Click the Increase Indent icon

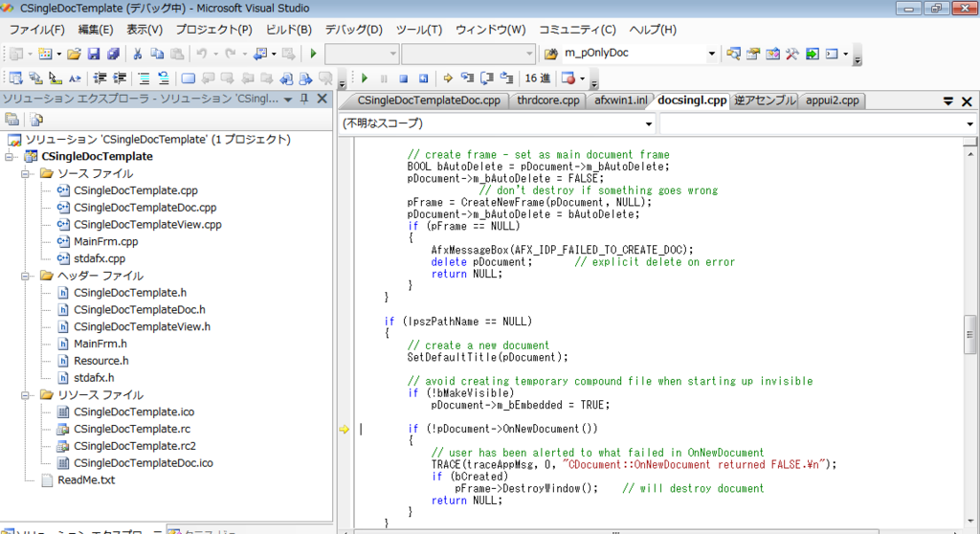[x=120, y=78]
